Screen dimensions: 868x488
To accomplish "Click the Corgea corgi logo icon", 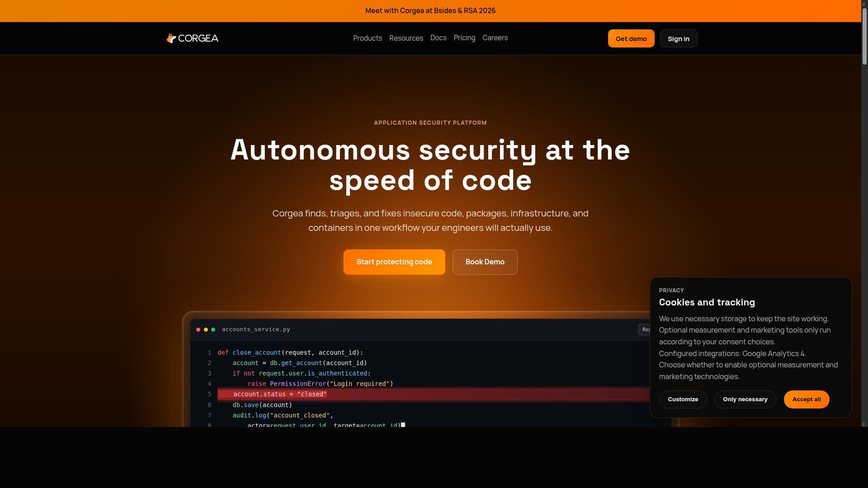I will pos(171,38).
